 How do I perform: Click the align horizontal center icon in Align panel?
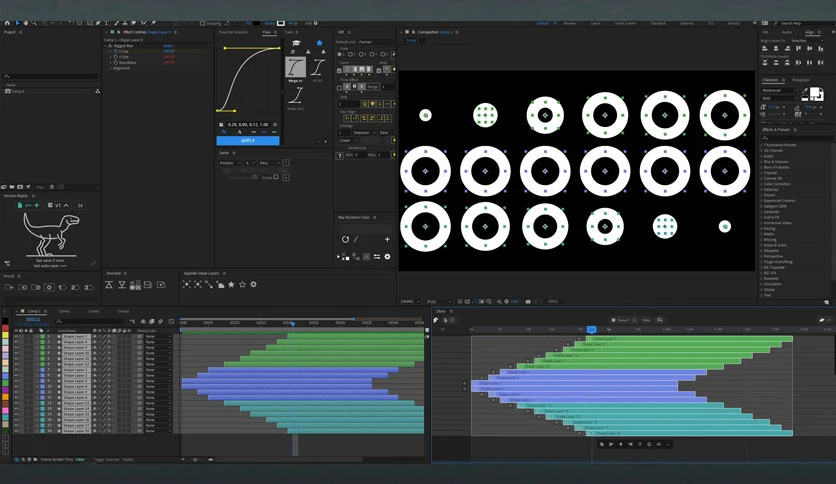(x=776, y=49)
